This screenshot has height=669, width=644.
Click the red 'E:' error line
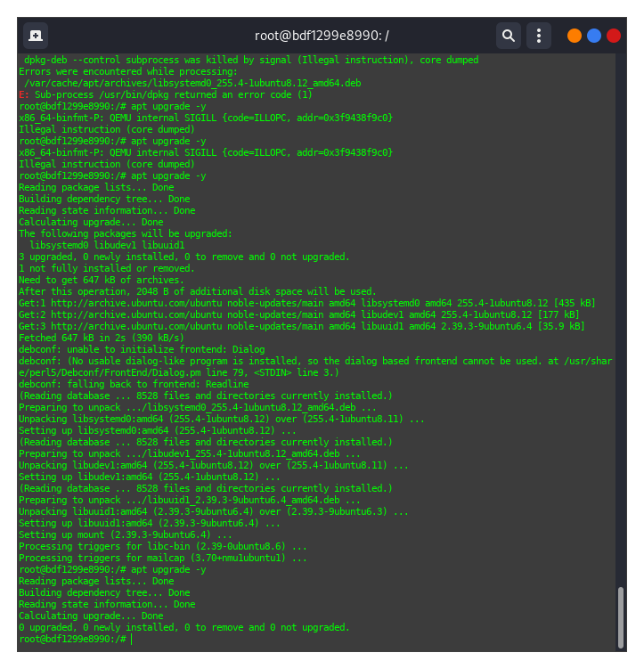point(165,94)
